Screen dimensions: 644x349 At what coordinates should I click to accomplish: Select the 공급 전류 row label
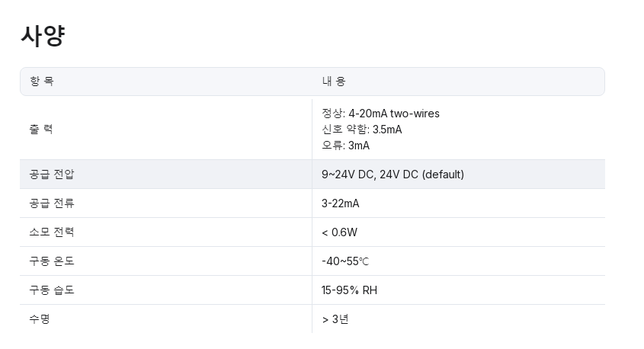click(x=52, y=203)
